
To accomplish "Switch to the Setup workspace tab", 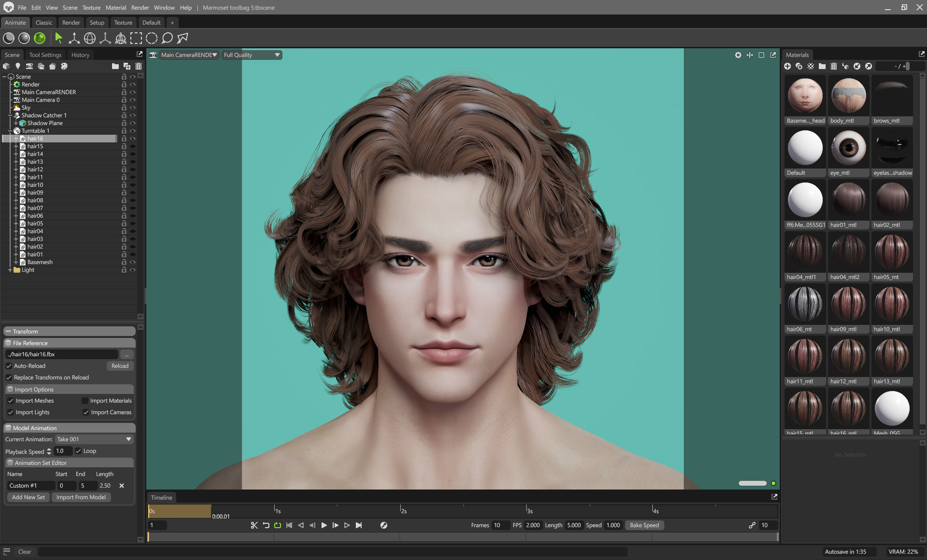I will [x=97, y=23].
